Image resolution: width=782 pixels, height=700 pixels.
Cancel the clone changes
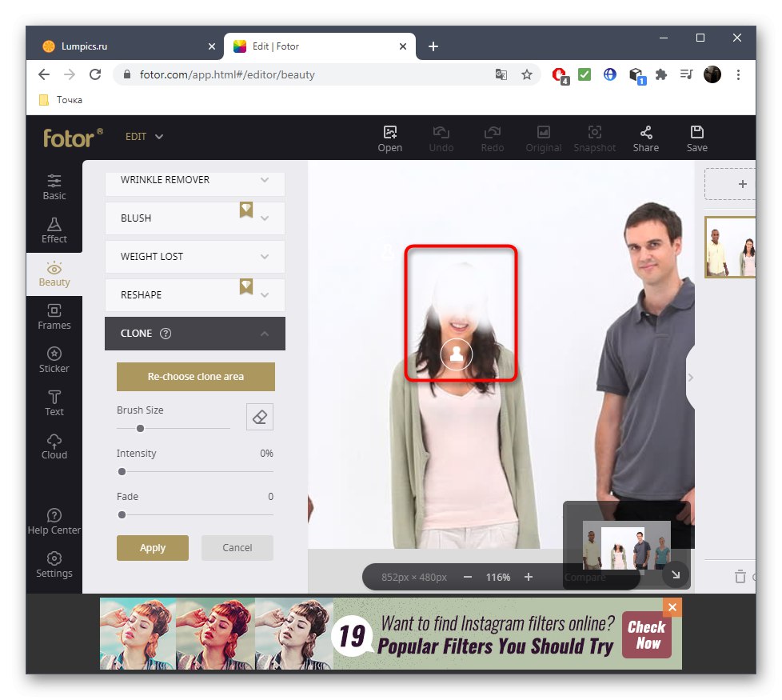pos(237,548)
